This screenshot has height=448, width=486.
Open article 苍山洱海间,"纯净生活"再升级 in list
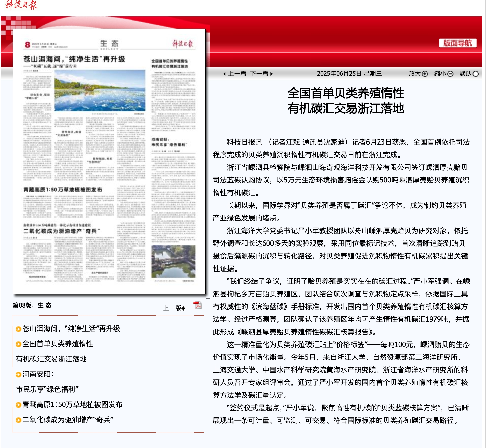(x=71, y=329)
